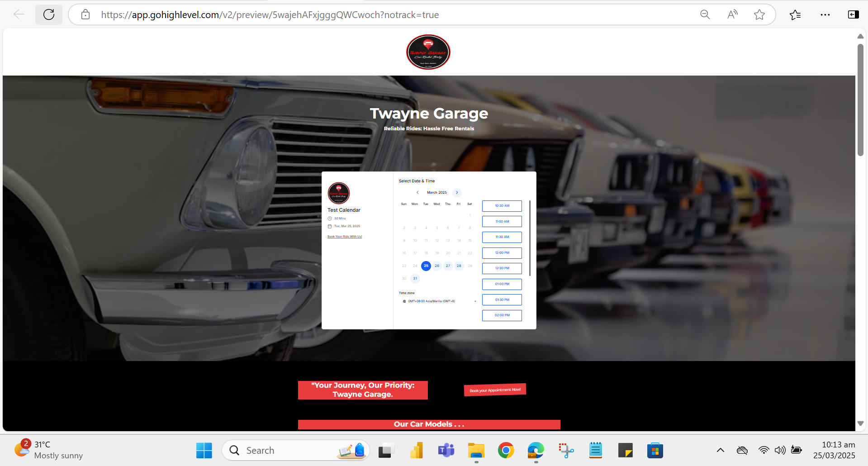This screenshot has height=466, width=868.
Task: Click the Tue, Mar 25, 2025 date text
Action: pyautogui.click(x=347, y=226)
